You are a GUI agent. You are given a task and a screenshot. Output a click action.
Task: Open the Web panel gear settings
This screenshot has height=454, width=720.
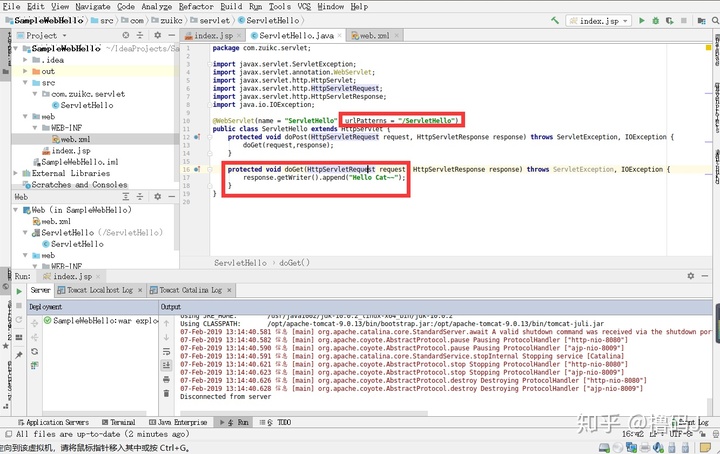(x=158, y=196)
